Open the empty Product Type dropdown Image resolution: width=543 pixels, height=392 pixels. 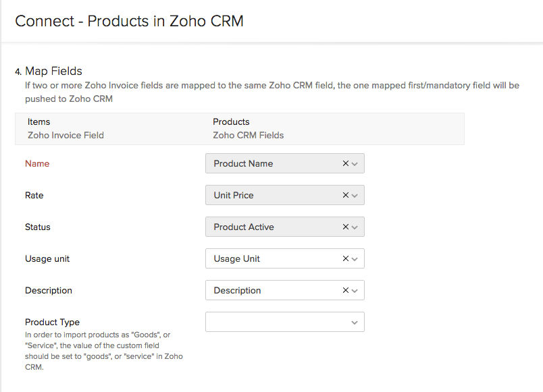click(x=284, y=322)
